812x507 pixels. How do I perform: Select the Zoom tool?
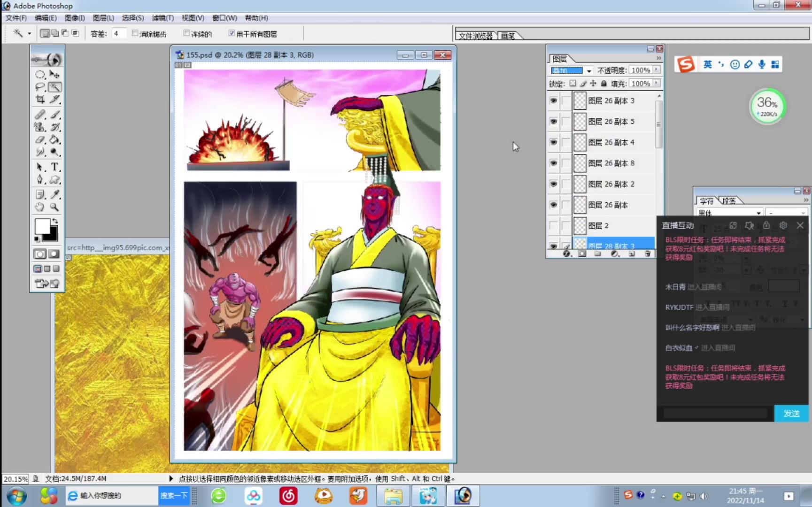(x=55, y=207)
